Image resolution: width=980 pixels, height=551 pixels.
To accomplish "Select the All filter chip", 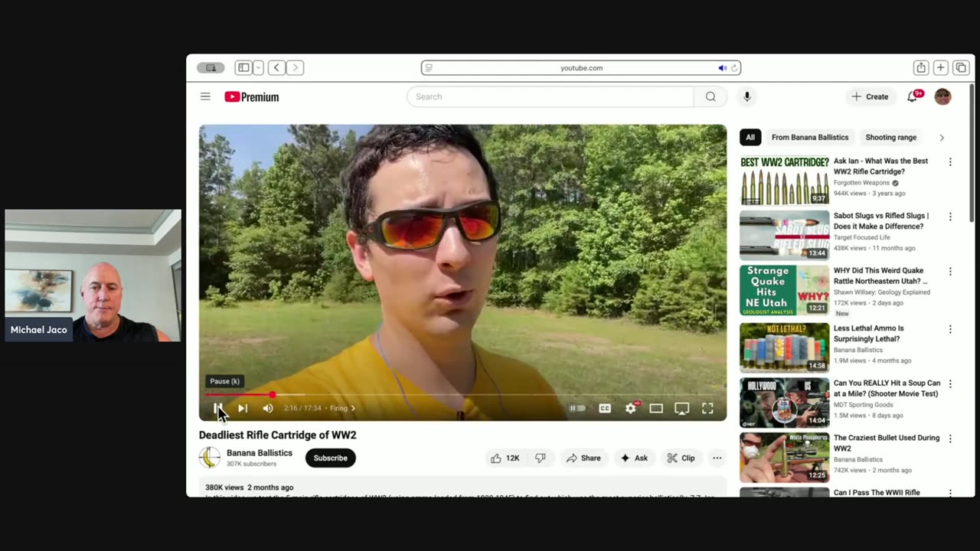I will (x=750, y=138).
